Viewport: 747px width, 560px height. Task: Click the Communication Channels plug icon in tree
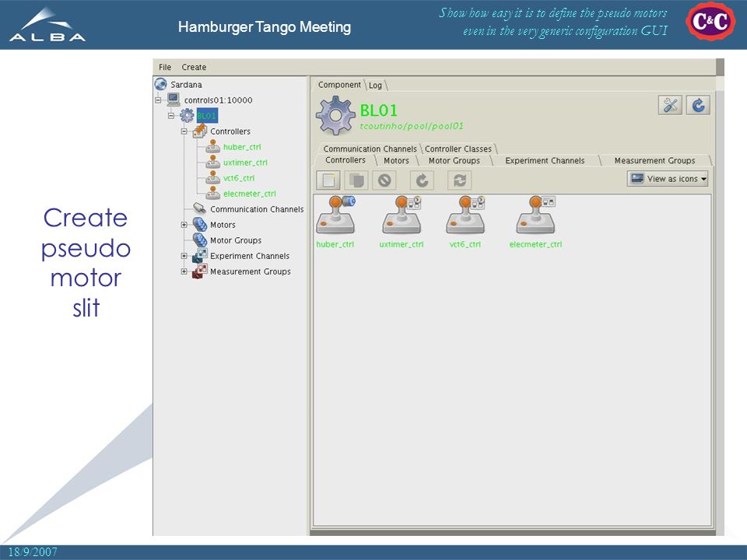pyautogui.click(x=200, y=208)
